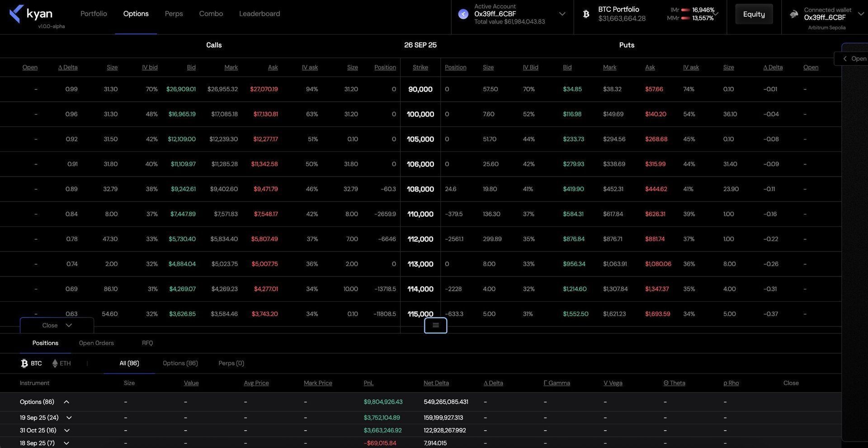Click the Avg Price column header
The height and width of the screenshot is (448, 868).
256,383
